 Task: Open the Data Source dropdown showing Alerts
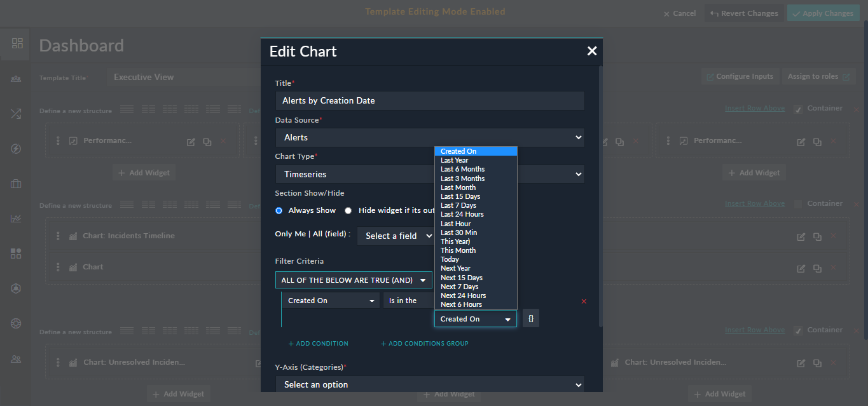coord(430,137)
